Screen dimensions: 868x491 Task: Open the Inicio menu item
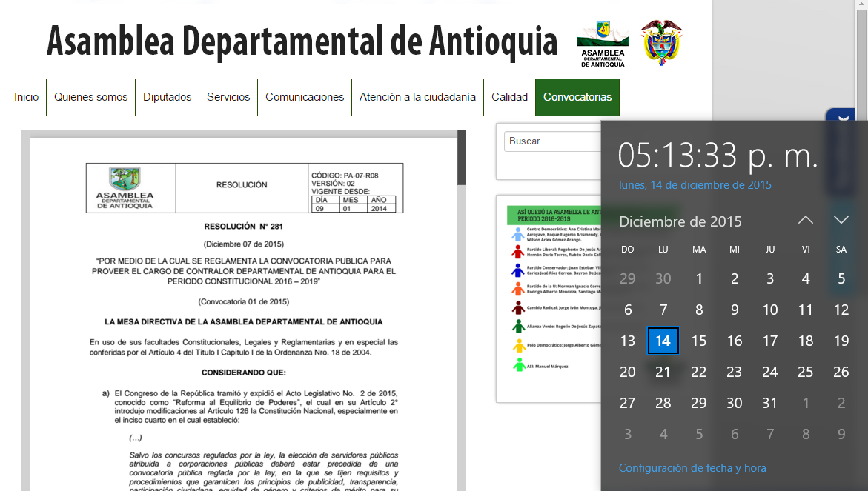pos(27,97)
